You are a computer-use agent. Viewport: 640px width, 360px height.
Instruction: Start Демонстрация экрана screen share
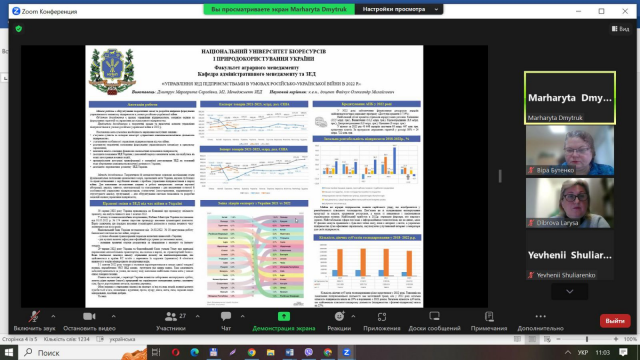[284, 321]
